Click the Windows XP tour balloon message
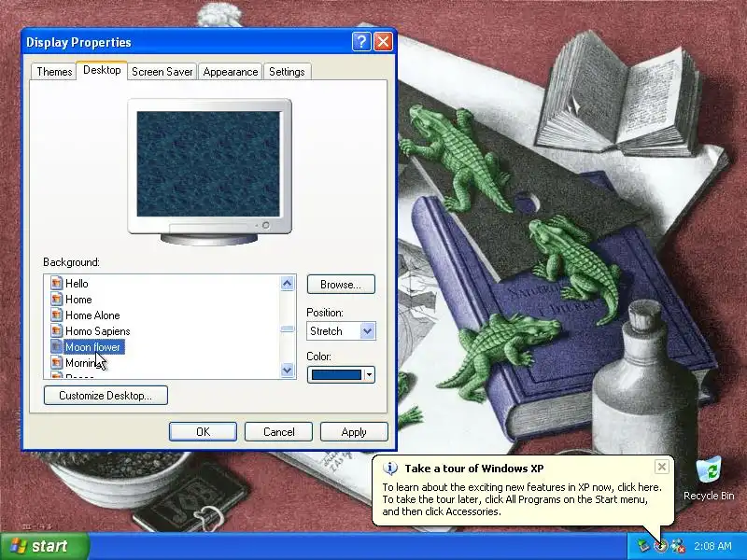 (522, 499)
